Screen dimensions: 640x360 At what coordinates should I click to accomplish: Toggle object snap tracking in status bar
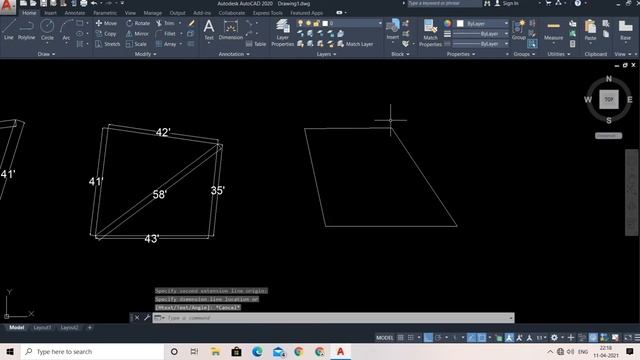click(471, 338)
